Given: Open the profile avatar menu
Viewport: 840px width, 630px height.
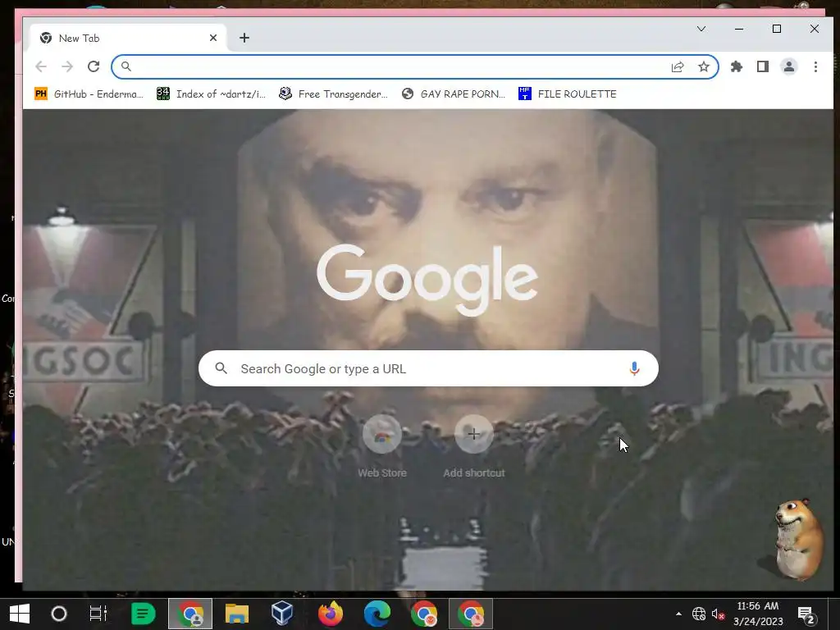Looking at the screenshot, I should pyautogui.click(x=789, y=66).
